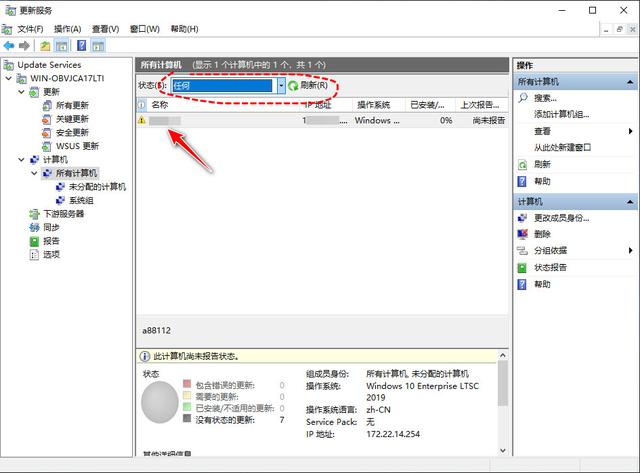
Task: Click the details pane scrollbar down arrow
Action: click(x=503, y=451)
